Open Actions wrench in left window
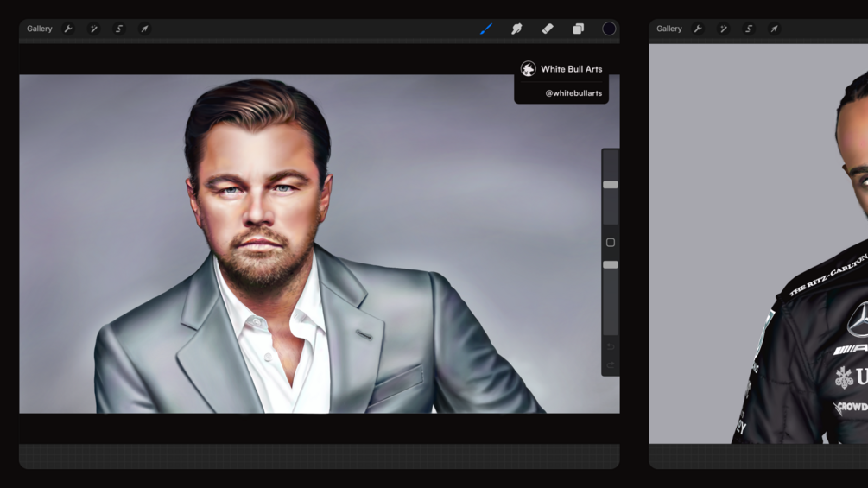Image resolution: width=868 pixels, height=488 pixels. coord(68,29)
